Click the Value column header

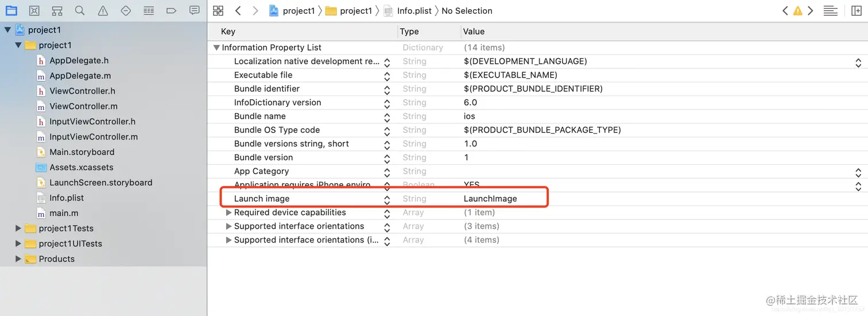tap(474, 32)
